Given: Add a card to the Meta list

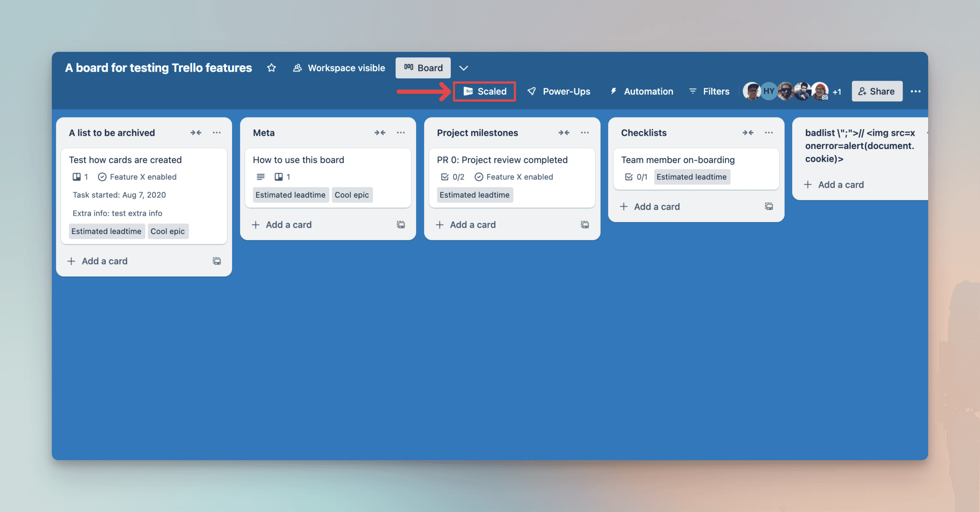Looking at the screenshot, I should [282, 224].
